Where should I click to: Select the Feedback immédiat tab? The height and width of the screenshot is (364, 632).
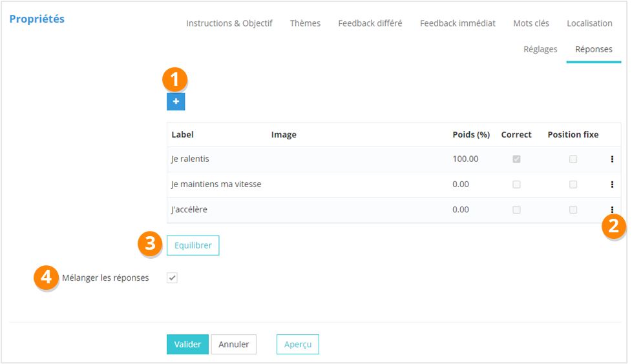[458, 23]
